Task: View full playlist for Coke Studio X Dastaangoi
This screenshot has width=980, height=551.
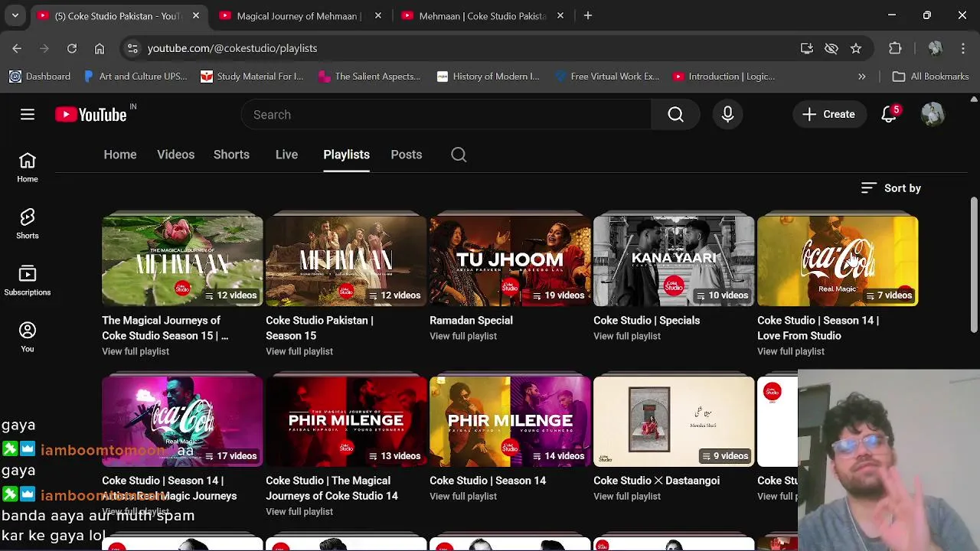Action: (x=627, y=497)
